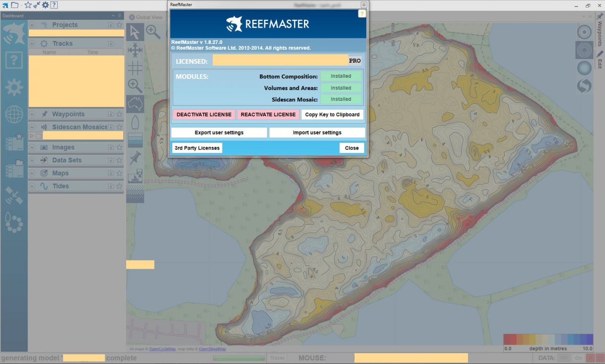Click the refresh arrows icon on map
605x364 pixels.
[585, 86]
